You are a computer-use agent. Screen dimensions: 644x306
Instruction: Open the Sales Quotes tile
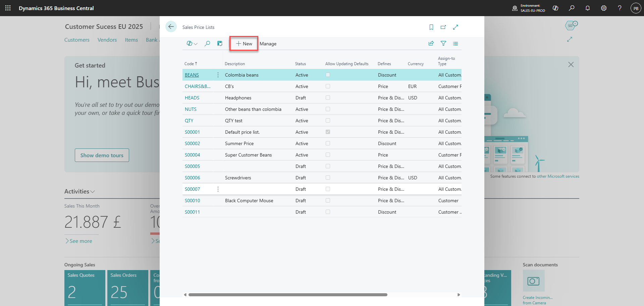[85, 288]
